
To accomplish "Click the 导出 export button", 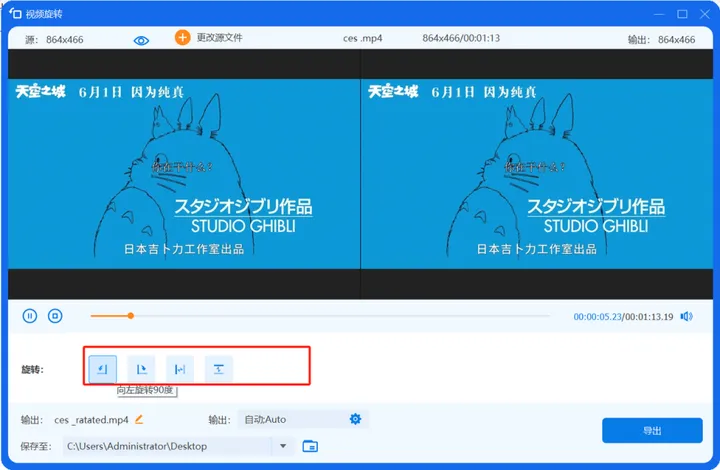I will [x=652, y=431].
